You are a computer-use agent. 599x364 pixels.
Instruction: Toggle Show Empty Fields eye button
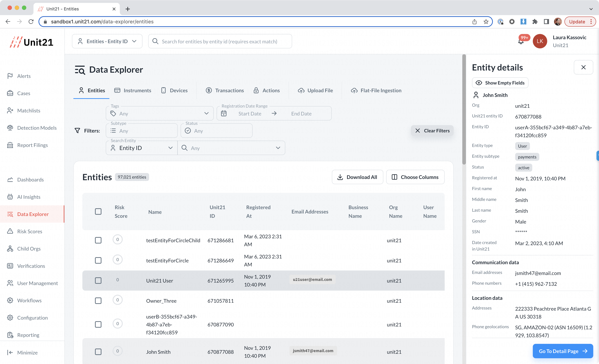tap(500, 83)
